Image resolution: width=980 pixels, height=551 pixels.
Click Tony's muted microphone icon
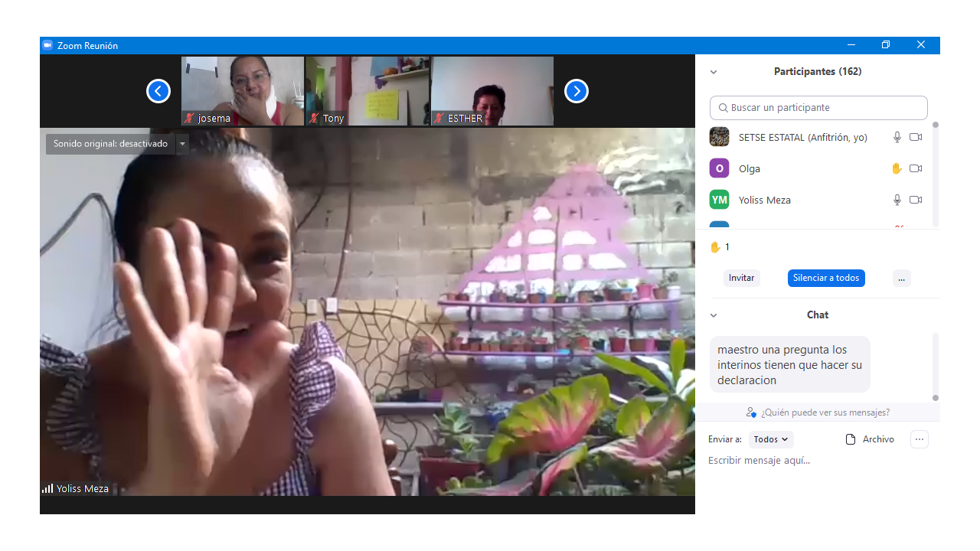[x=314, y=118]
